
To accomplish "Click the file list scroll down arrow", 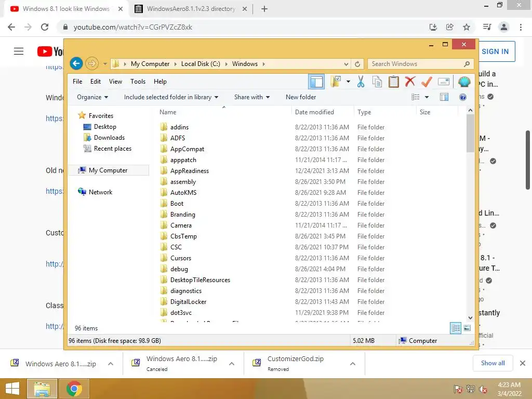I will click(x=470, y=317).
